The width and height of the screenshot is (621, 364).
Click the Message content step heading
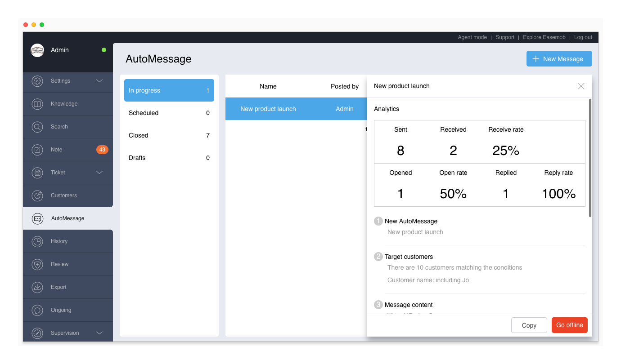coord(409,305)
